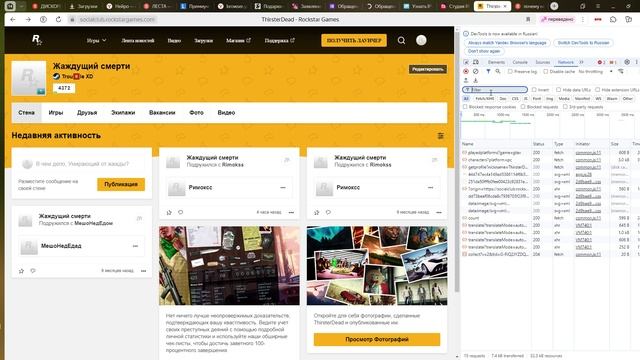Open the GTA photos collage thumbnail

[377, 266]
